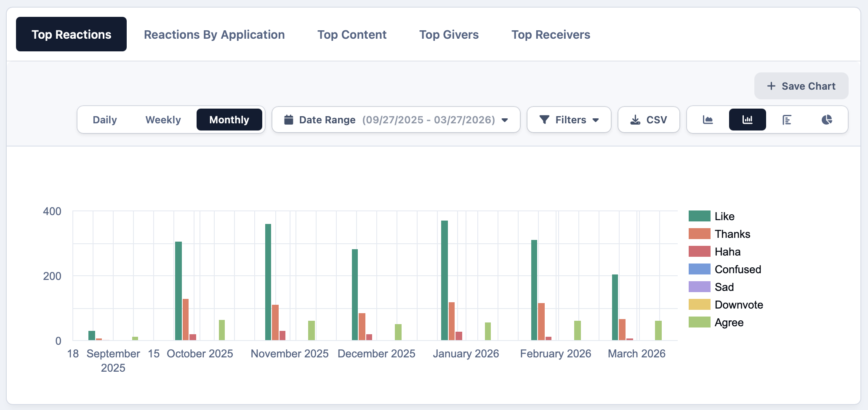Toggle Like series color swatch in legend

pyautogui.click(x=699, y=216)
